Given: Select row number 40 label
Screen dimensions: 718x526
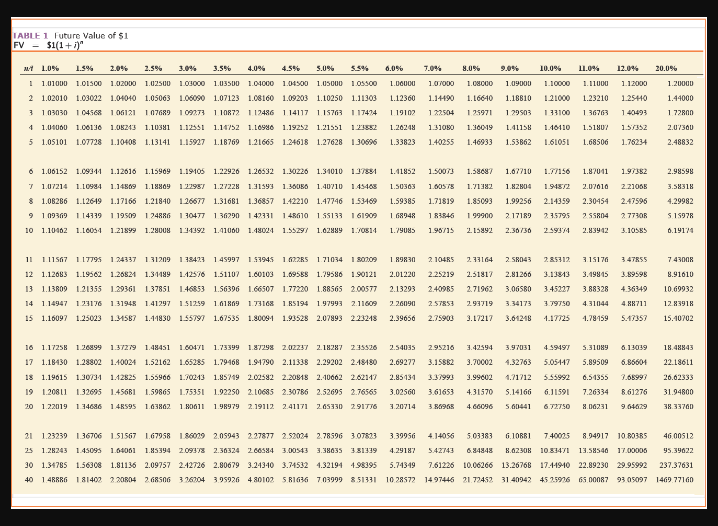Looking at the screenshot, I should (29, 480).
